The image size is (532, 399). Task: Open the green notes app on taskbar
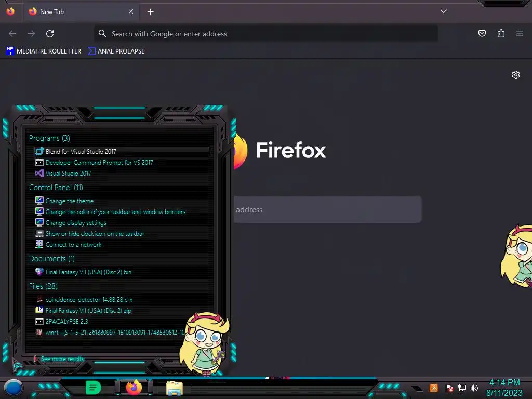93,388
